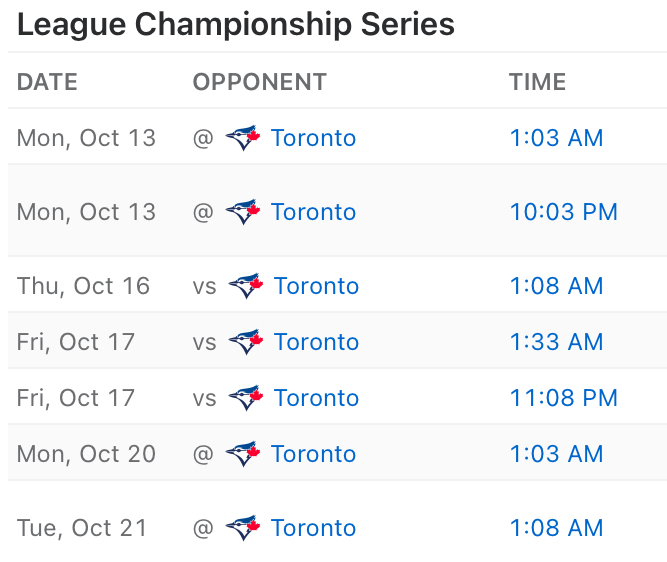Follow Toronto link in the 11:08 PM game row
This screenshot has height=562, width=667.
(x=316, y=398)
